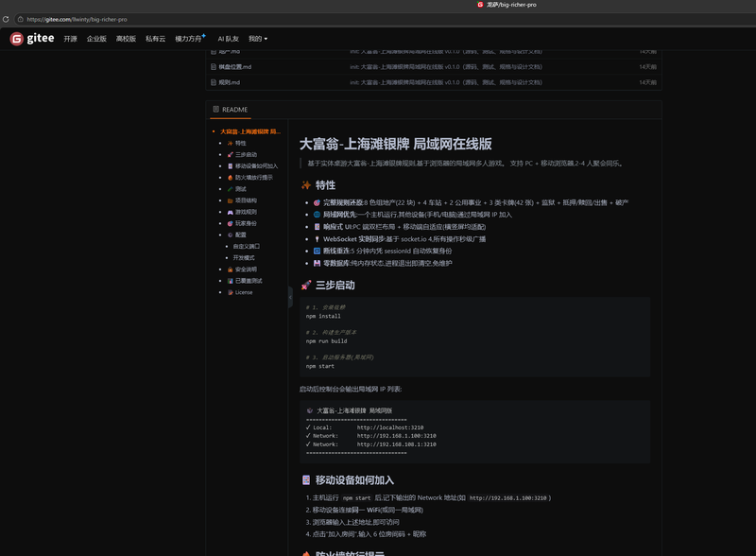This screenshot has width=756, height=556.
Task: Click file icon next to 棋盘位置.md
Action: [214, 67]
